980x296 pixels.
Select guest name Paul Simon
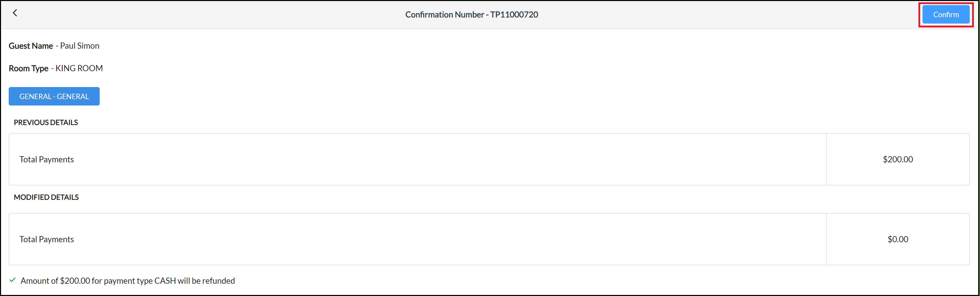(x=79, y=45)
